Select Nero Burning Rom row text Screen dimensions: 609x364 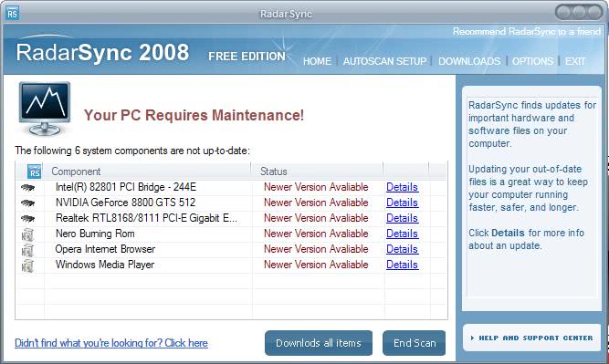point(95,234)
